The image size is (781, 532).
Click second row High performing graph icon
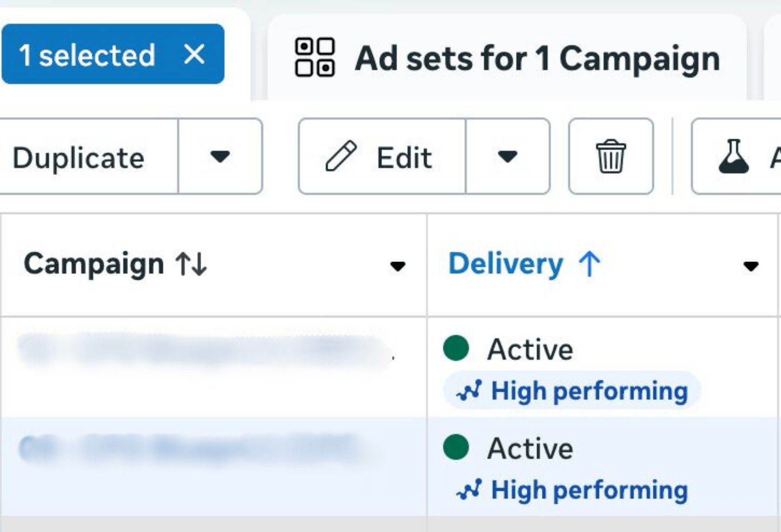[x=469, y=489]
